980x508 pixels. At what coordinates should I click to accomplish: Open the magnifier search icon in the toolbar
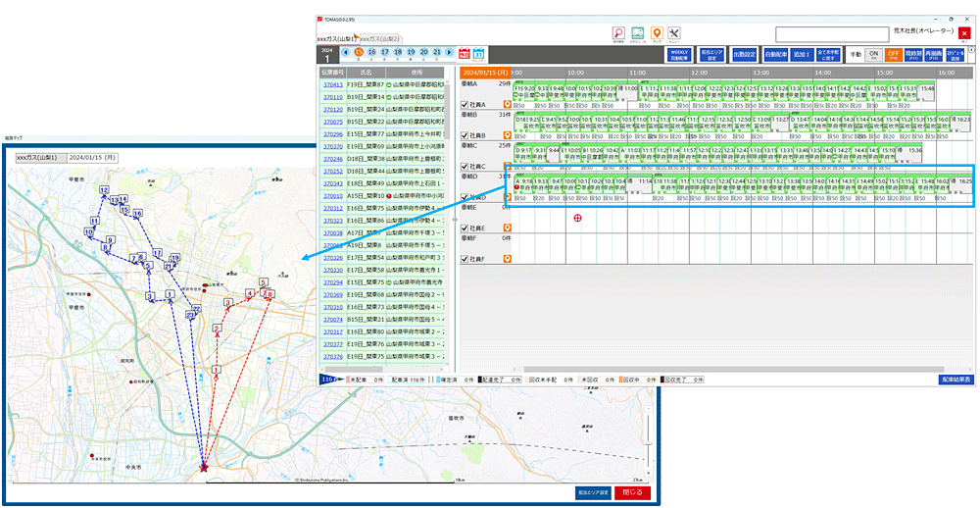[618, 33]
